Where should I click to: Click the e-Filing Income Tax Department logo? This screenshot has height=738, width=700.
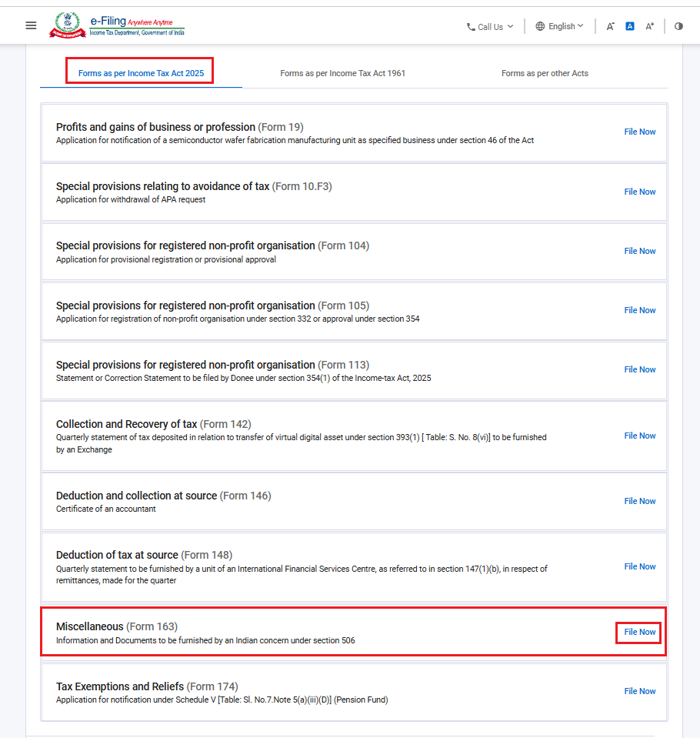pyautogui.click(x=117, y=25)
